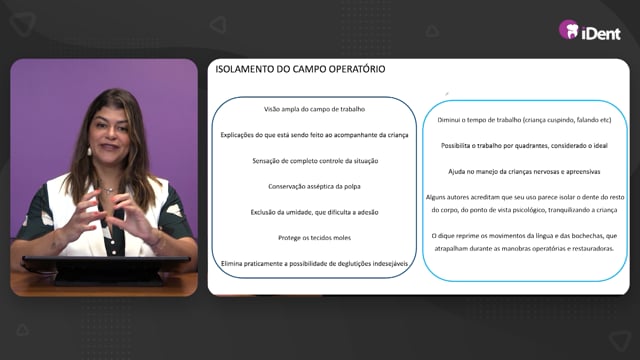The image size is (640, 360).
Task: Click the slide title 'Isolamento do Campo Operatório'
Action: (300, 69)
